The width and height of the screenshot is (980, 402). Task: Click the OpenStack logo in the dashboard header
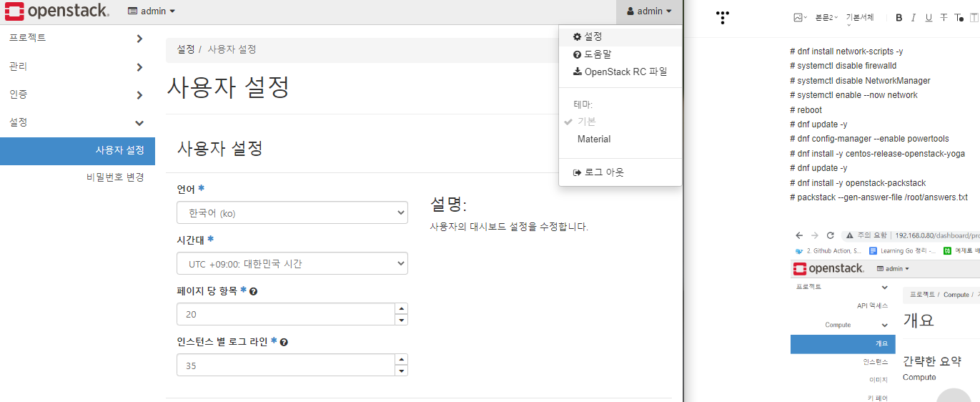coord(57,11)
